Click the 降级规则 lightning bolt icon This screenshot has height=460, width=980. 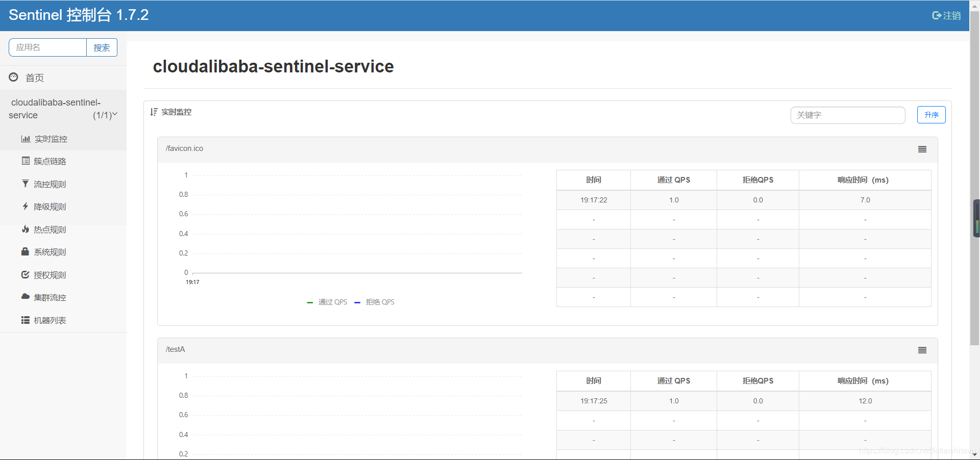tap(26, 206)
